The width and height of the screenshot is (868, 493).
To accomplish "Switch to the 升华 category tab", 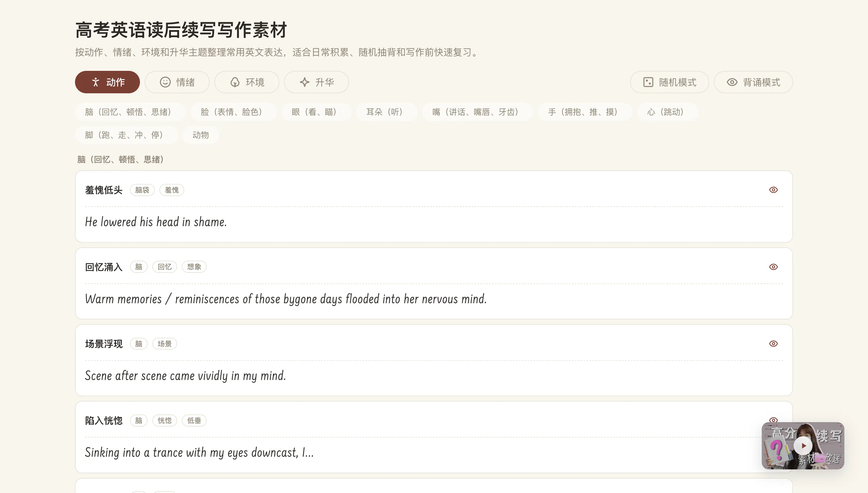I will point(316,82).
